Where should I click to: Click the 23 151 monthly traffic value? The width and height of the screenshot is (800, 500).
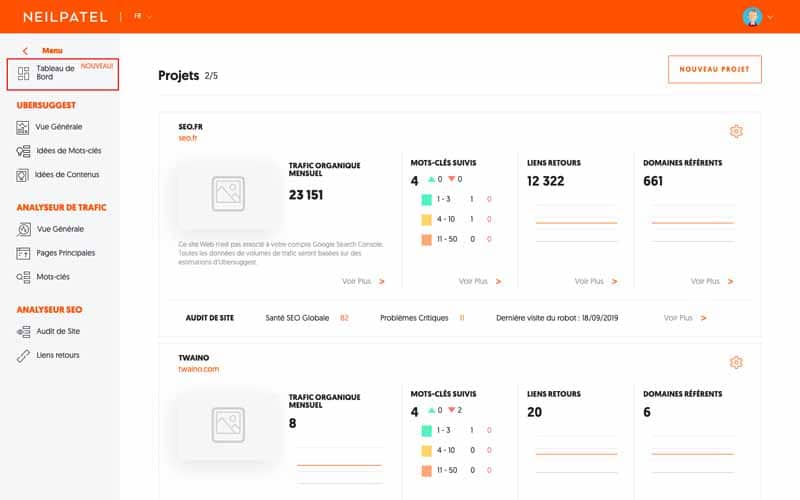coord(306,195)
